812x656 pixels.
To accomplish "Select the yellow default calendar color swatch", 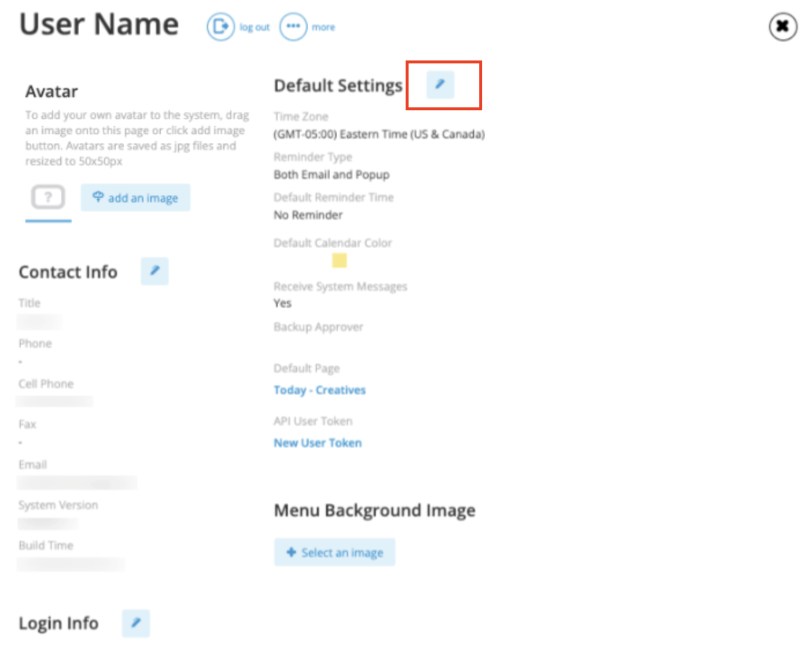I will pyautogui.click(x=339, y=260).
